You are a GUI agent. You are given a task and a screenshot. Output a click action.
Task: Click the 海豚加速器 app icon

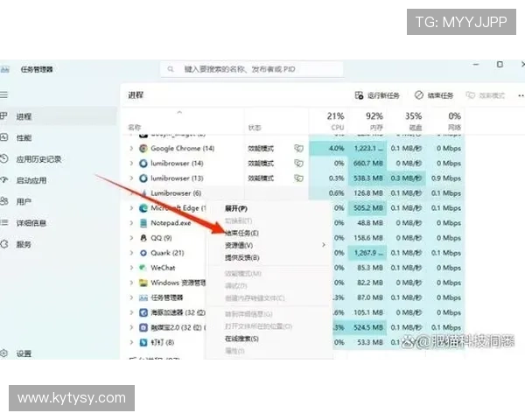(x=143, y=312)
